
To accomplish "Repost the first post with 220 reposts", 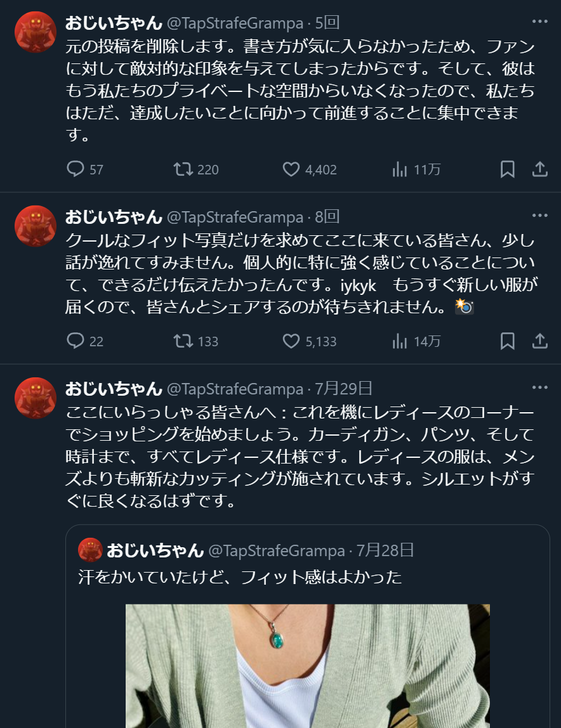I will click(195, 169).
